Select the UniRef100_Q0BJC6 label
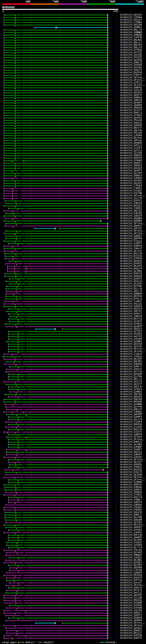The height and width of the screenshot is (644, 146). click(131, 588)
